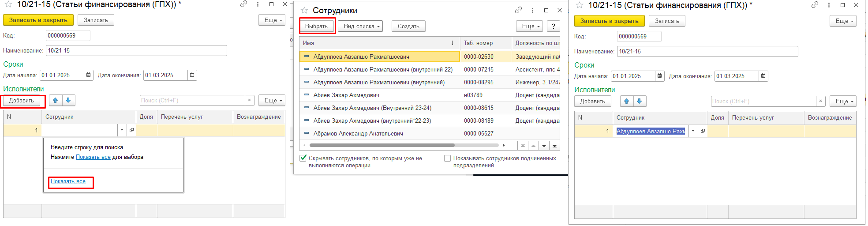Jump to the last record in the employee list
868x226 pixels.
coord(554,146)
